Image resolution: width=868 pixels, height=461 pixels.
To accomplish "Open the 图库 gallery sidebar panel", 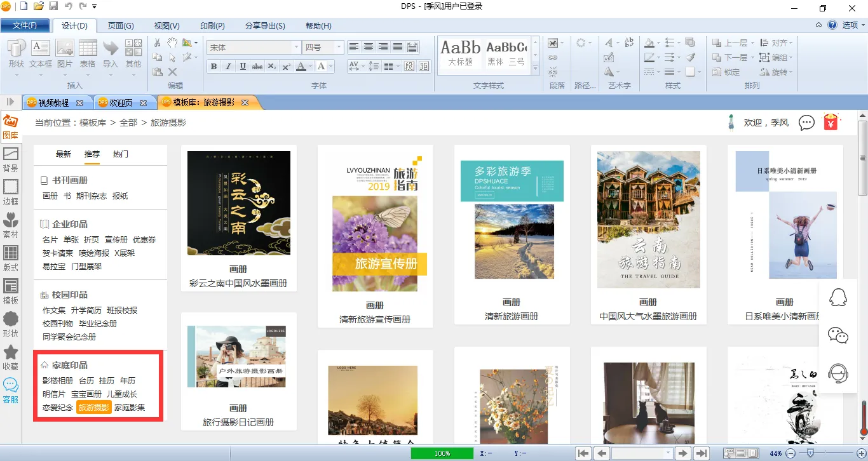I will (10, 127).
